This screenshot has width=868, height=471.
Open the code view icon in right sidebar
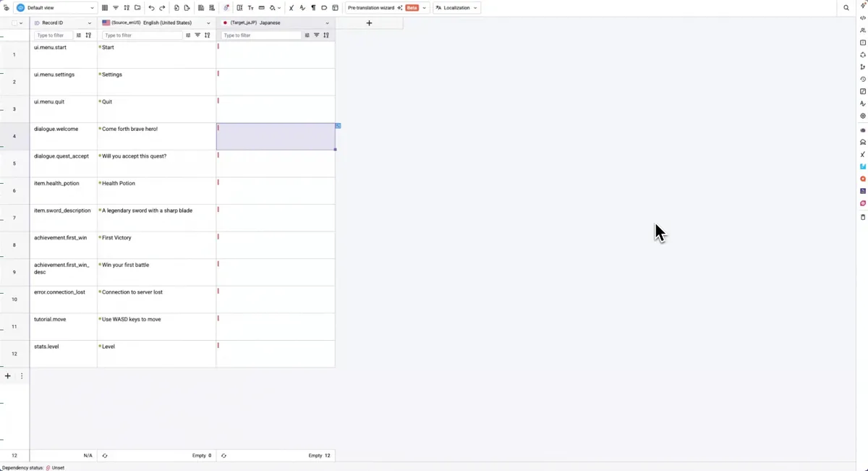(863, 18)
